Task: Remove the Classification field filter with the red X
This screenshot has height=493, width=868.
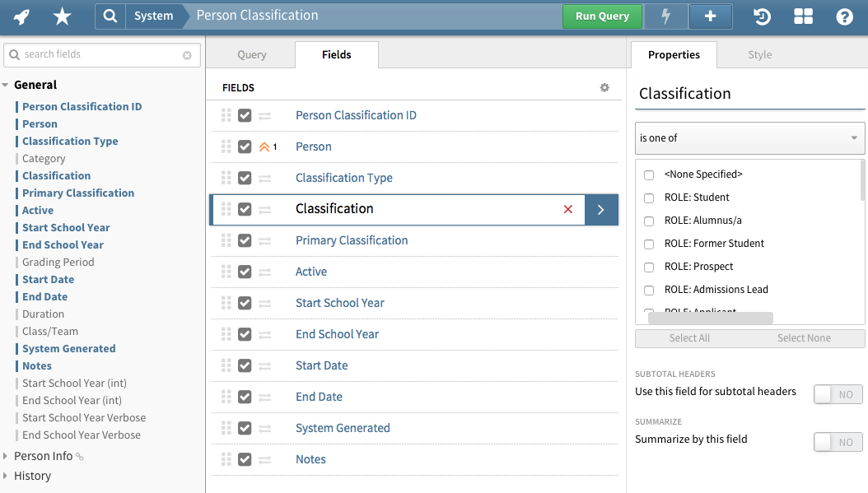Action: tap(567, 209)
